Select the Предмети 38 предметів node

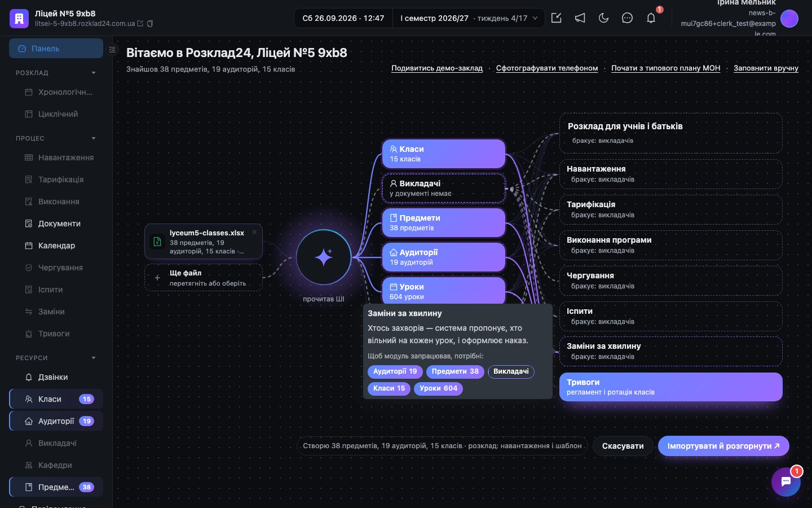coord(444,222)
